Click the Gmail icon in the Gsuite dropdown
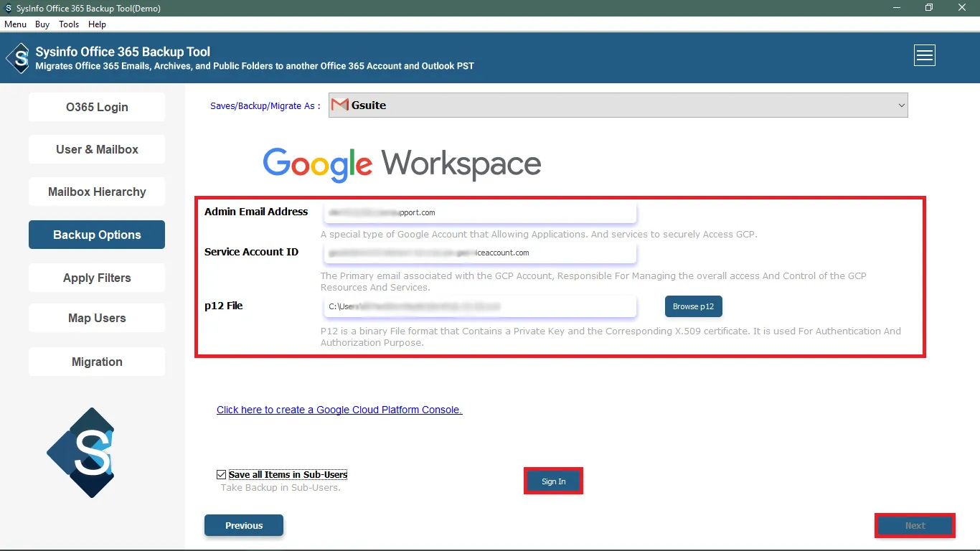 [x=340, y=105]
